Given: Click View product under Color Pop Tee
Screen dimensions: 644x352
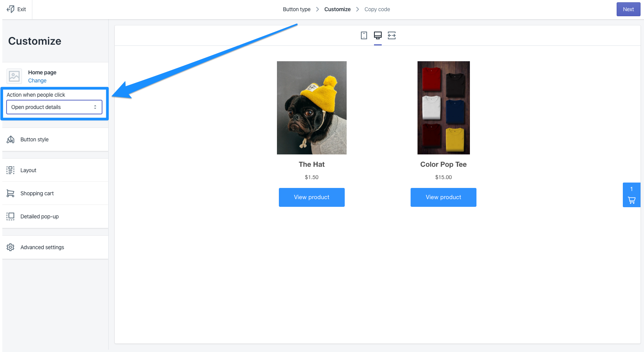Looking at the screenshot, I should (x=443, y=197).
